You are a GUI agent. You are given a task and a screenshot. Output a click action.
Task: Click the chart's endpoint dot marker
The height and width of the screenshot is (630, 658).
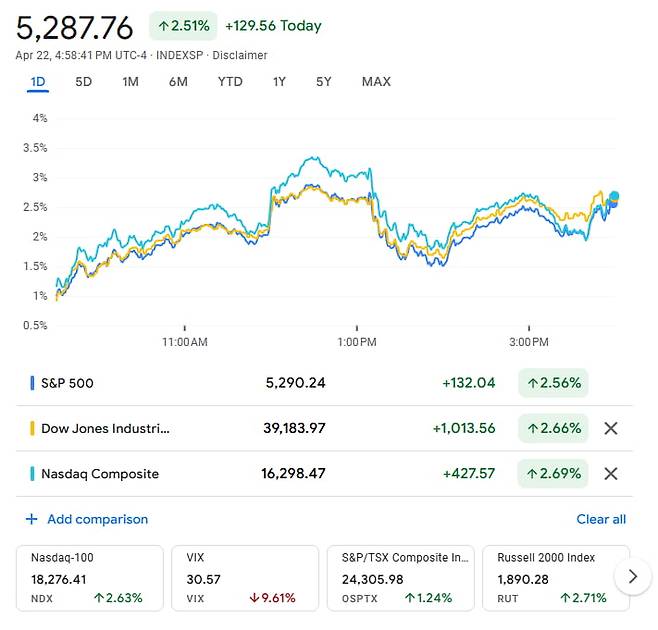pos(614,197)
